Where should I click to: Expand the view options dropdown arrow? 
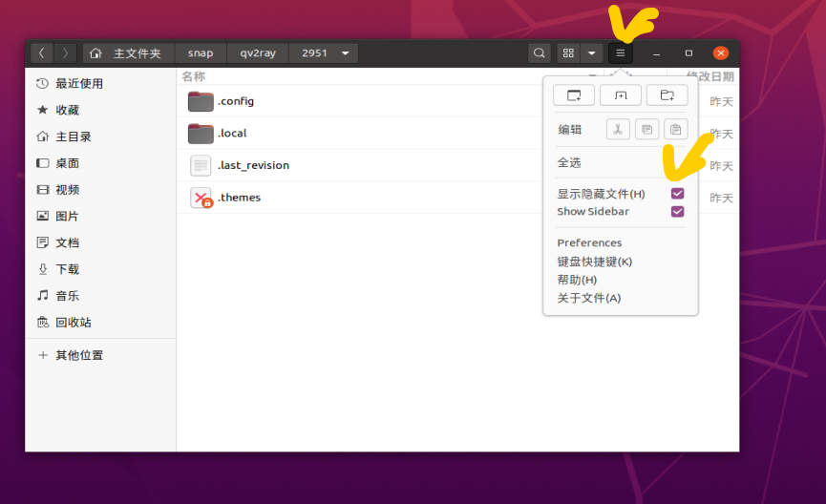(x=592, y=53)
